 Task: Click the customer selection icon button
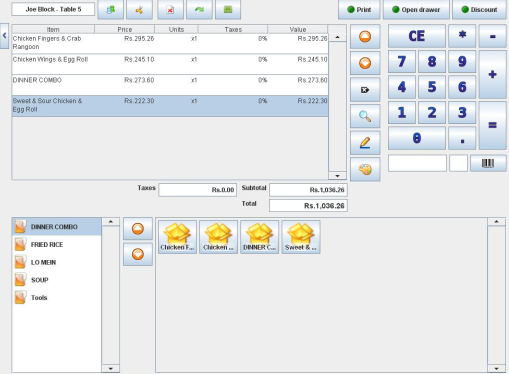111,10
